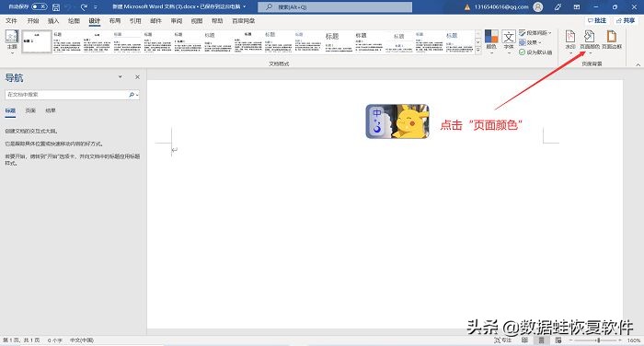Screen dimensions: 644x346
Task: Open Navigation pane options dropdown arrow
Action: (120, 77)
